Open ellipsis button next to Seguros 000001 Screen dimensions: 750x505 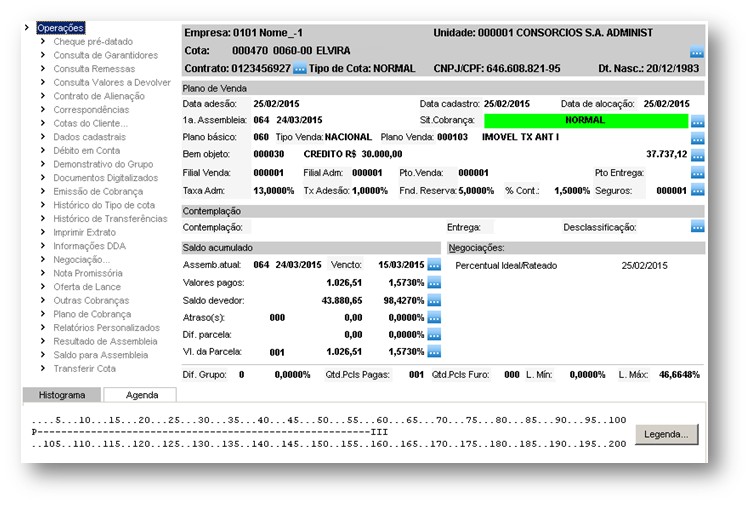pyautogui.click(x=697, y=190)
